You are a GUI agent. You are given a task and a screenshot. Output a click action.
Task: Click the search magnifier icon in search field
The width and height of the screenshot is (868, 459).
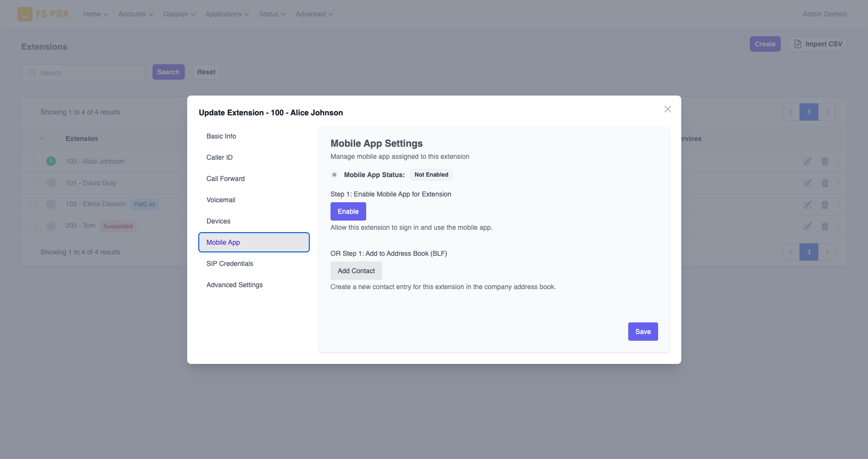32,72
